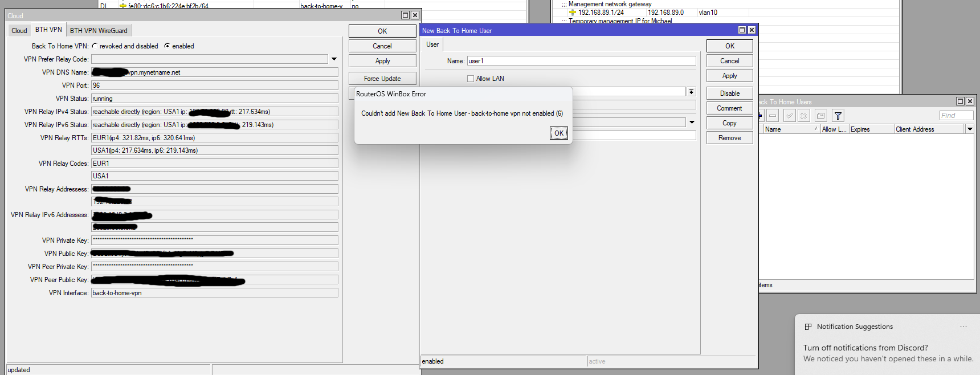Switch to the BTH VPN WireGuard tab
Screen dimensions: 980x375
[x=99, y=31]
